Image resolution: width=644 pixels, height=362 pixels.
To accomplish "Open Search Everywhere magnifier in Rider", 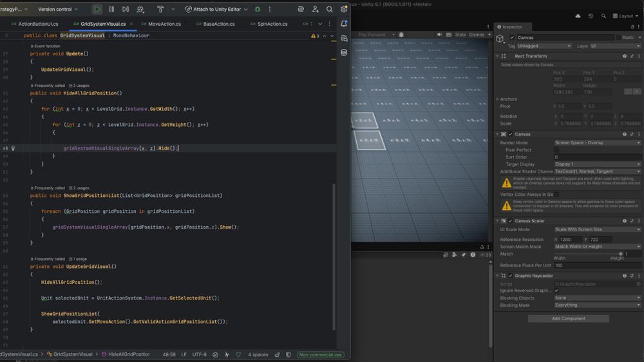I will click(x=330, y=10).
